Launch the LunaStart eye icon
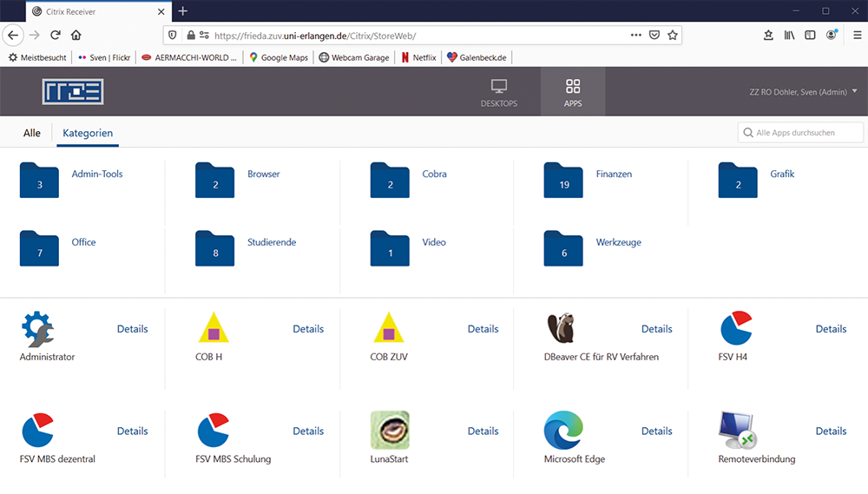Viewport: 868px width, 494px height. pyautogui.click(x=389, y=431)
